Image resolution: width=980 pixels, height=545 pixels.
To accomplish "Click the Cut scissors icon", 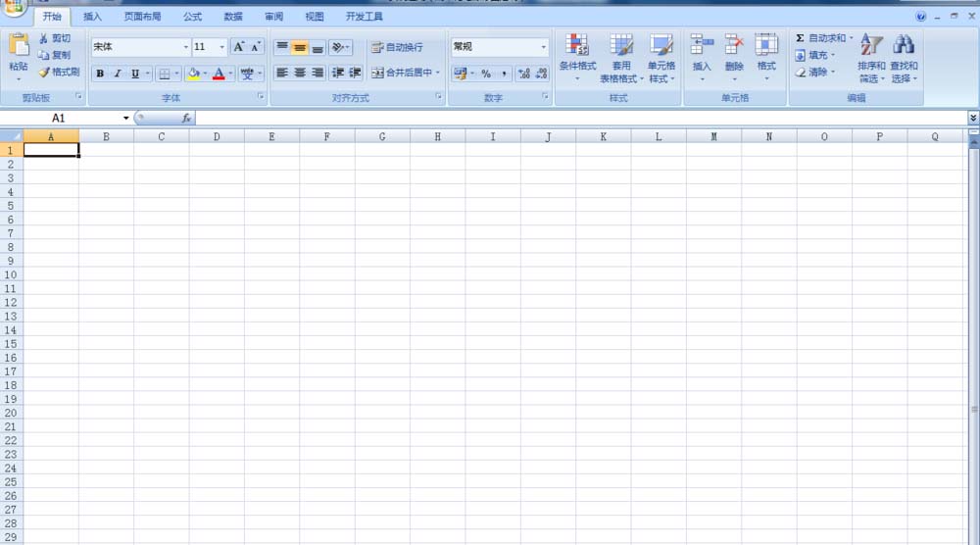I will coord(43,39).
